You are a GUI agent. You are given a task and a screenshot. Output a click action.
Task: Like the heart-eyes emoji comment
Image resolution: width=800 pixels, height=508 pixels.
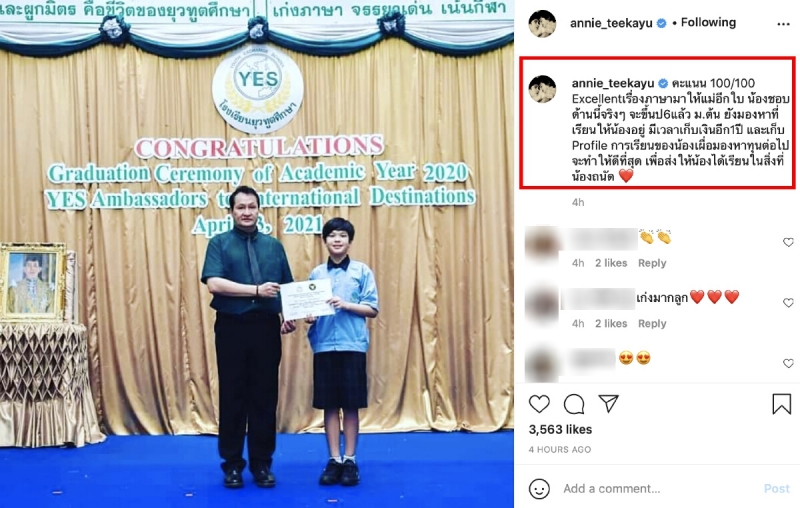point(788,363)
